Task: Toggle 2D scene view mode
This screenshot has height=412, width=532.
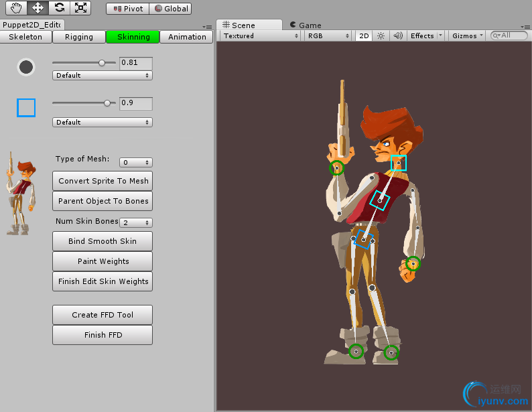Action: click(x=363, y=36)
